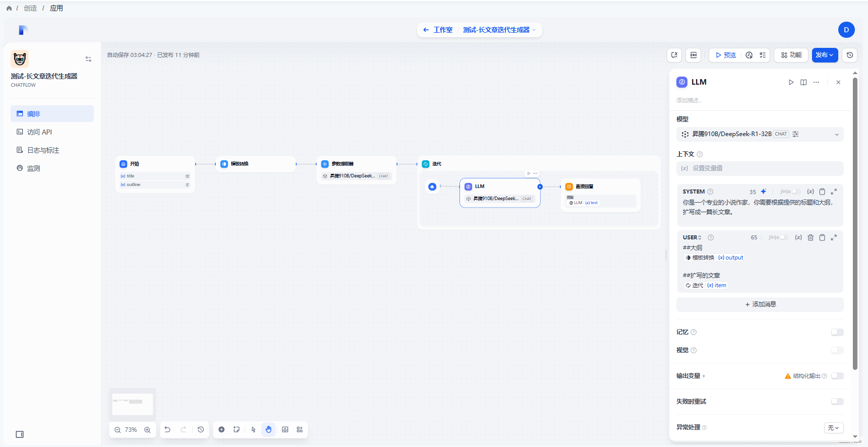The image size is (868, 447).
Task: Zoom out the workflow canvas
Action: tap(118, 430)
